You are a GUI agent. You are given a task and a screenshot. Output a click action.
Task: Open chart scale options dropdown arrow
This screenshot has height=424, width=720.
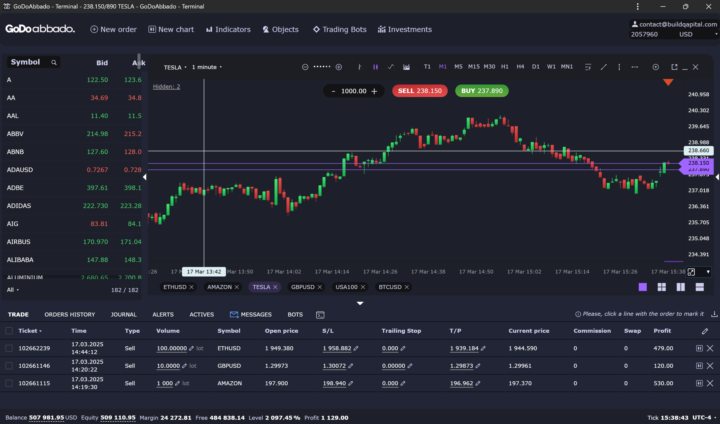point(708,272)
